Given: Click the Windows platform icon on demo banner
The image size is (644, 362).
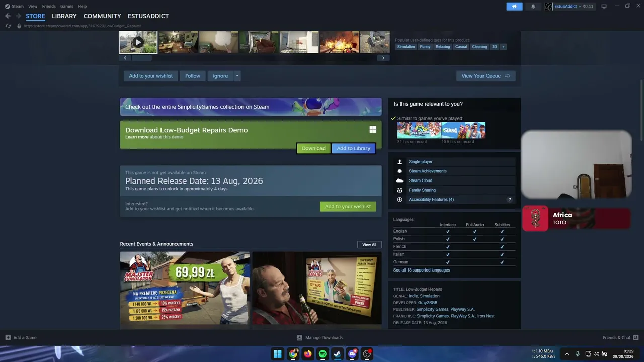Looking at the screenshot, I should [x=373, y=130].
